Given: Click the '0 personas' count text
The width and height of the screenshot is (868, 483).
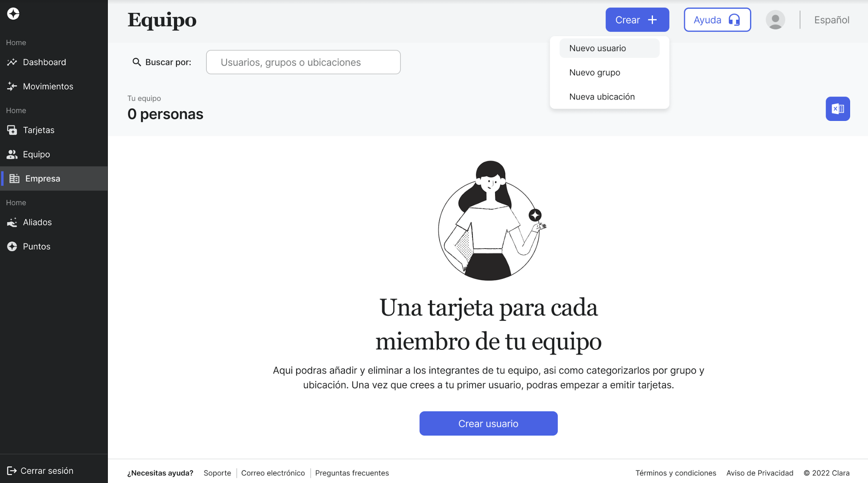Looking at the screenshot, I should 165,114.
